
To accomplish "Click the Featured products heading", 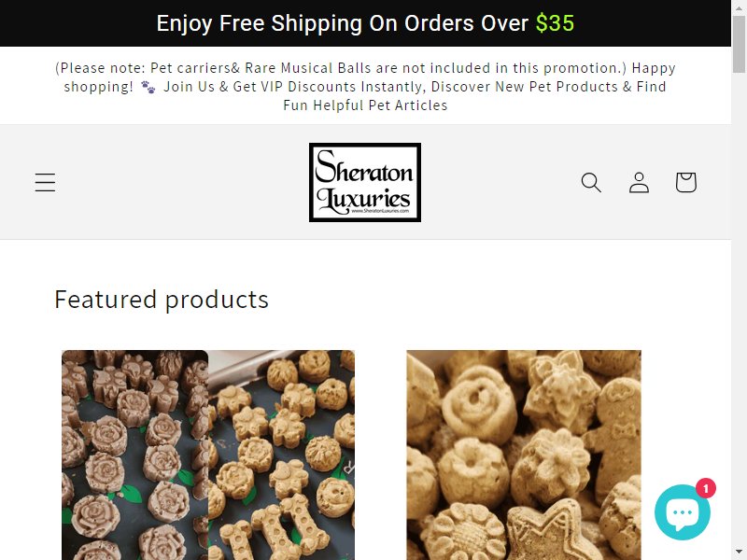I will point(162,300).
